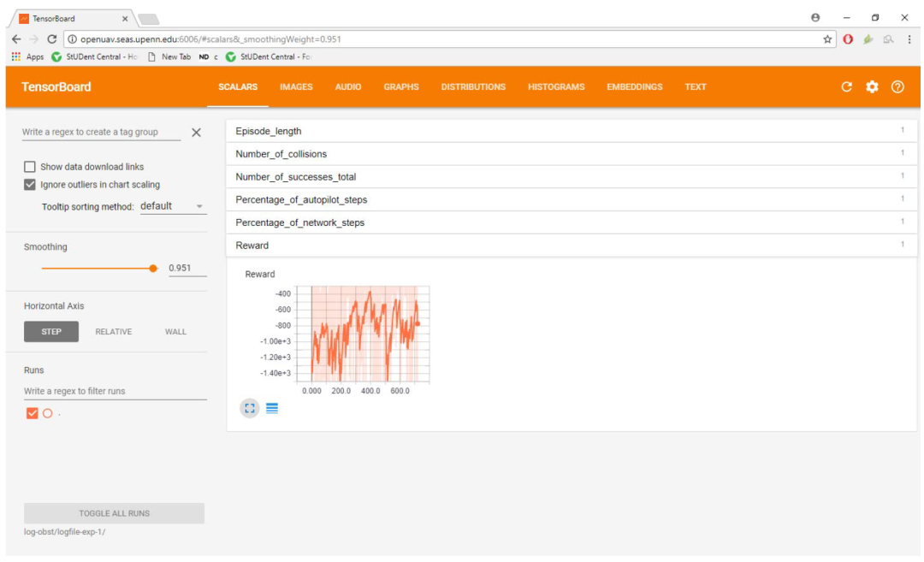Viewport: 924px width, 562px height.
Task: Open the help question mark icon
Action: (897, 86)
